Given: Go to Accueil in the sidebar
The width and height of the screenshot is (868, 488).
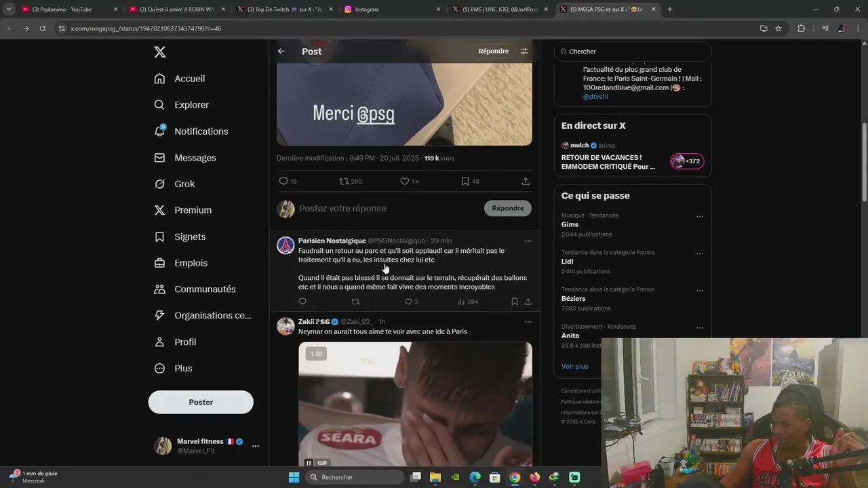Looking at the screenshot, I should (x=180, y=79).
